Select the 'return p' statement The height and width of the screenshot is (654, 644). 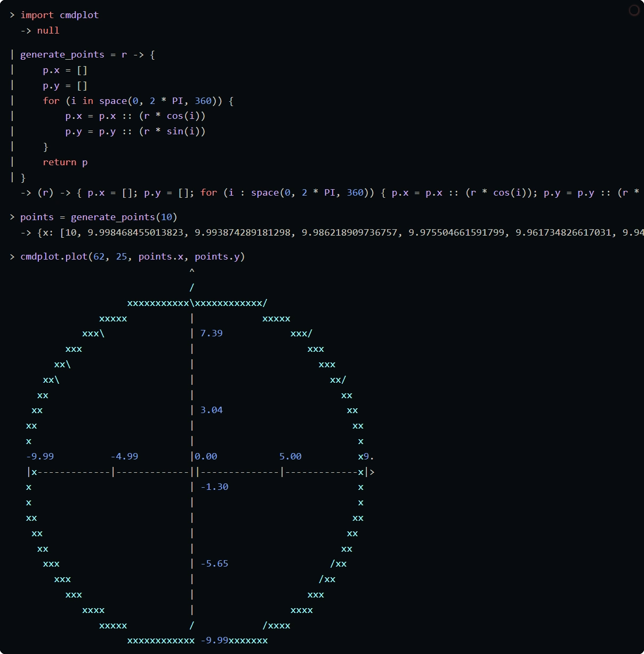coord(65,162)
